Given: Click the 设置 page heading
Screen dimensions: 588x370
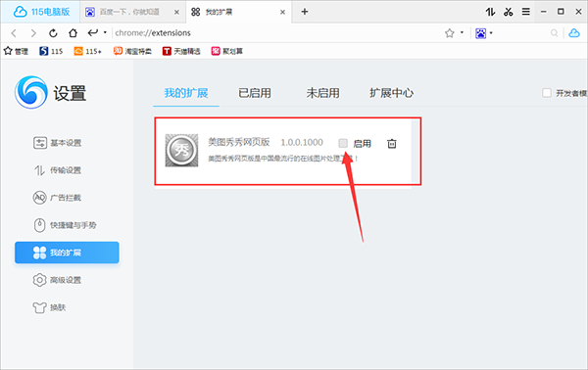Looking at the screenshot, I should coord(70,93).
